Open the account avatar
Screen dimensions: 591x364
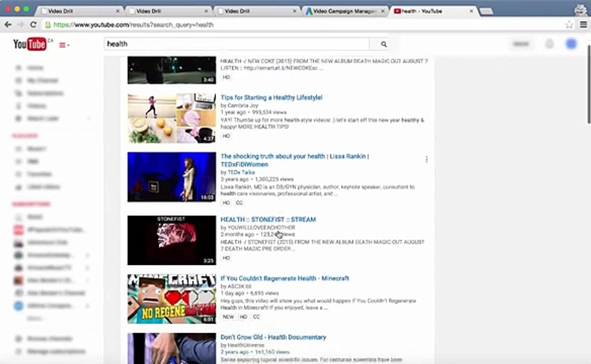coord(571,44)
